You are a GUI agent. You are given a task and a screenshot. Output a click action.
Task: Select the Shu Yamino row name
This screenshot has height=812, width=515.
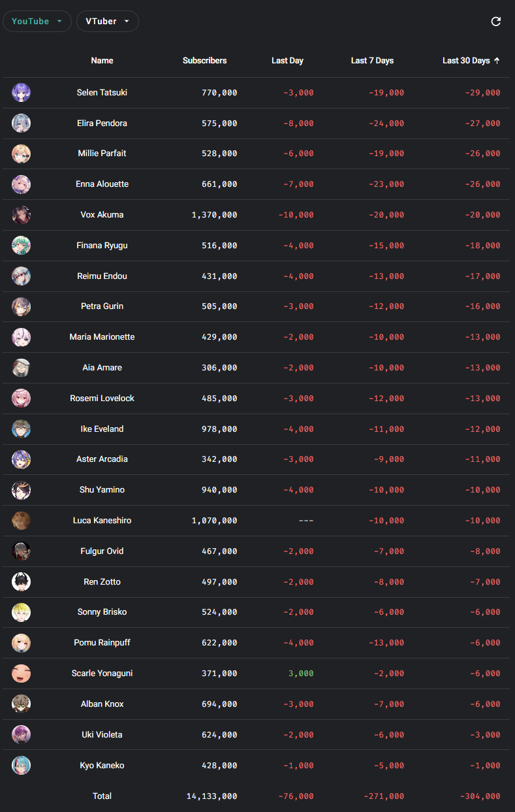102,490
